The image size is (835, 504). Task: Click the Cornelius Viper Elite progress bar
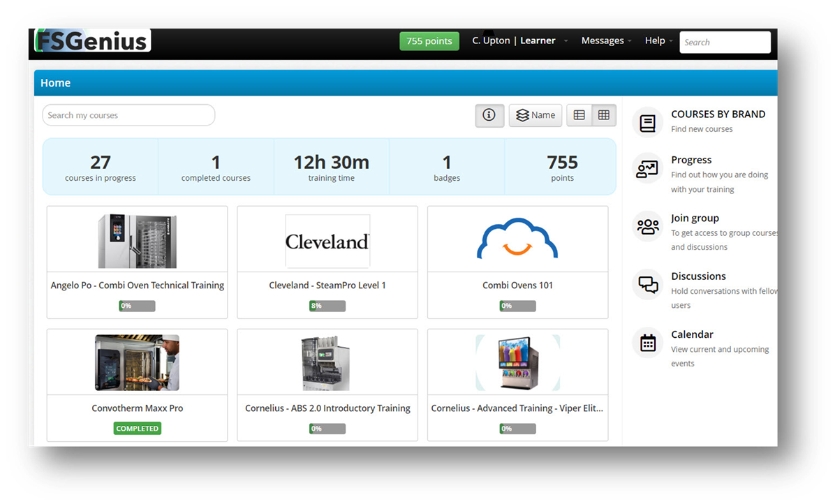click(517, 429)
